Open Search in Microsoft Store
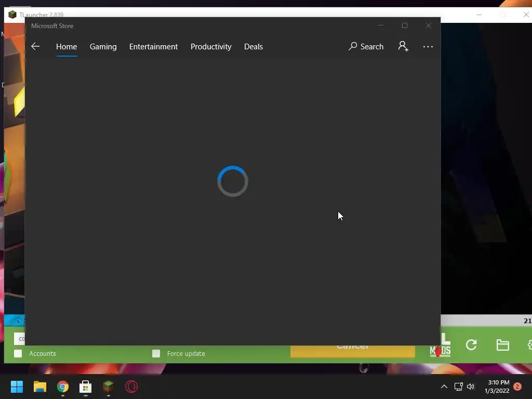Image resolution: width=532 pixels, height=399 pixels. pos(366,46)
